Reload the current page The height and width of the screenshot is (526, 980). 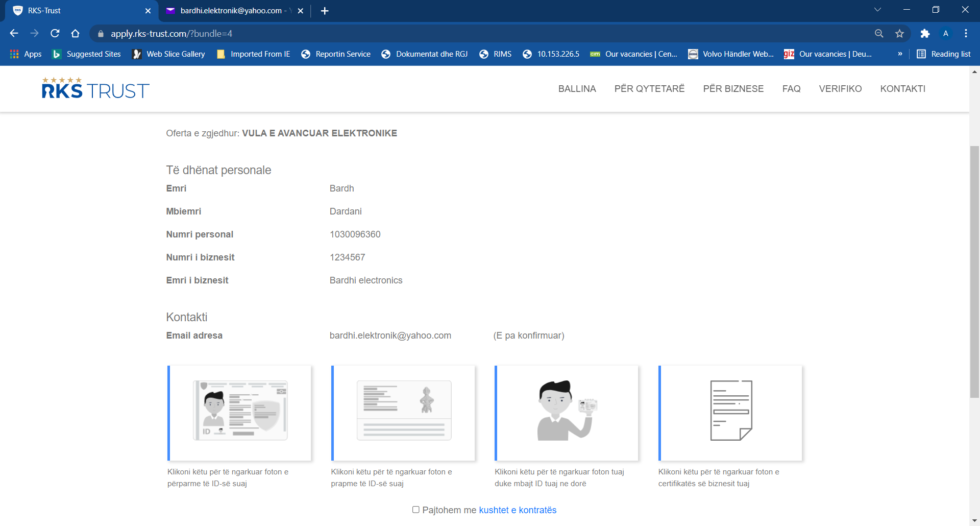pyautogui.click(x=55, y=33)
